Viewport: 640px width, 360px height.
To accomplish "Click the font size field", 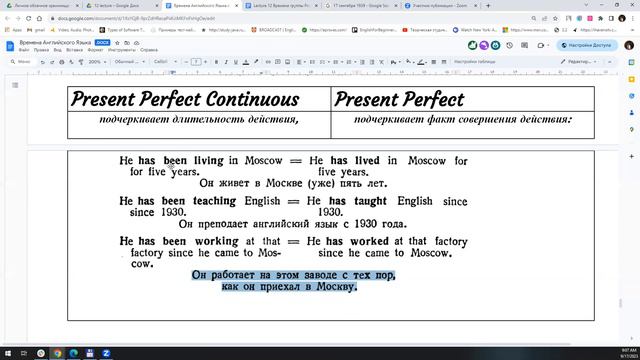I will [x=196, y=62].
